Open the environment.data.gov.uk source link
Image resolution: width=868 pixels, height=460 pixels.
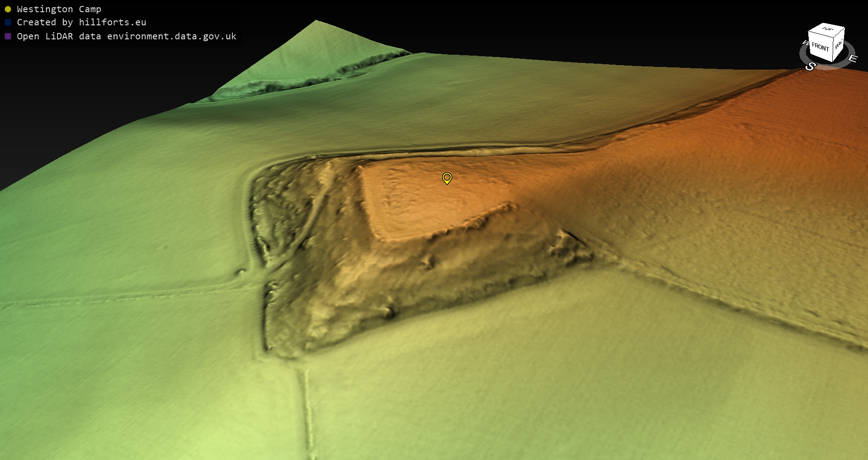pyautogui.click(x=172, y=36)
